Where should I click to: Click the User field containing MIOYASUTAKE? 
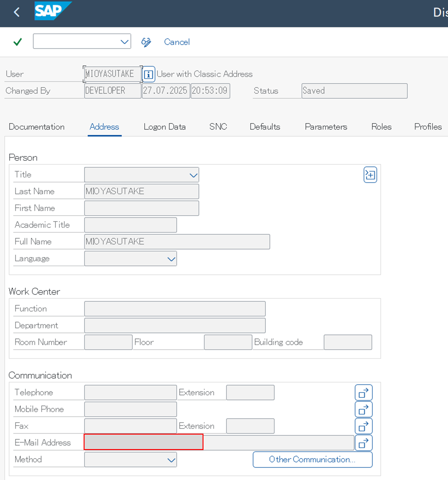point(113,74)
